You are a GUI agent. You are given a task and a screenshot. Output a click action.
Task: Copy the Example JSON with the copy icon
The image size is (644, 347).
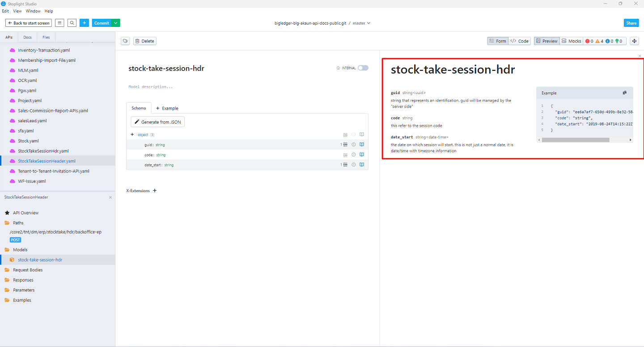pyautogui.click(x=625, y=93)
